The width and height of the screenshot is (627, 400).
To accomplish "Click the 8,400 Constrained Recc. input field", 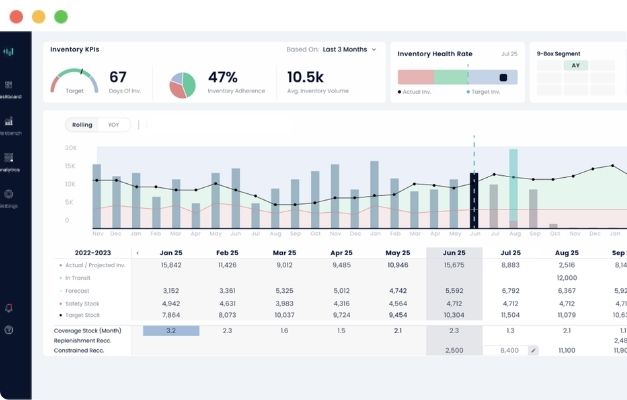I will coord(506,350).
